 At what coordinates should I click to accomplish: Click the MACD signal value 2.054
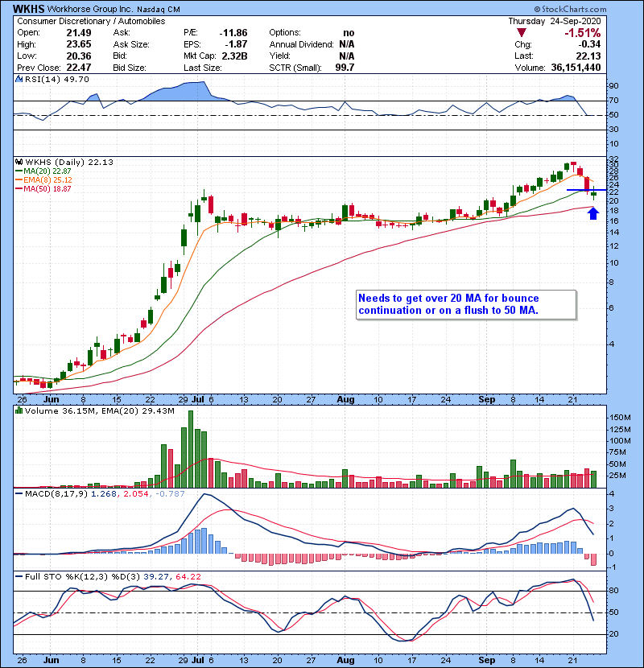coord(136,494)
